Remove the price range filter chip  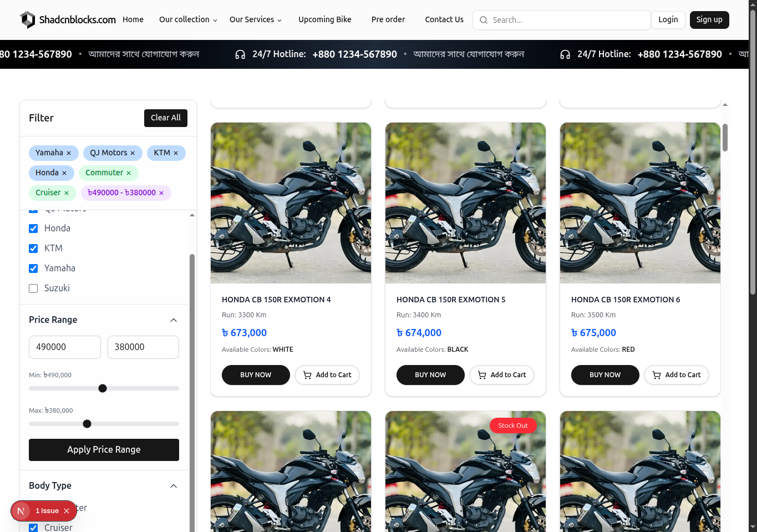[161, 193]
